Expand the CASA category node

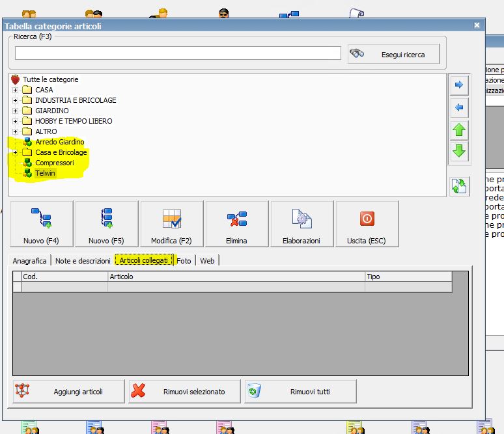click(x=15, y=90)
